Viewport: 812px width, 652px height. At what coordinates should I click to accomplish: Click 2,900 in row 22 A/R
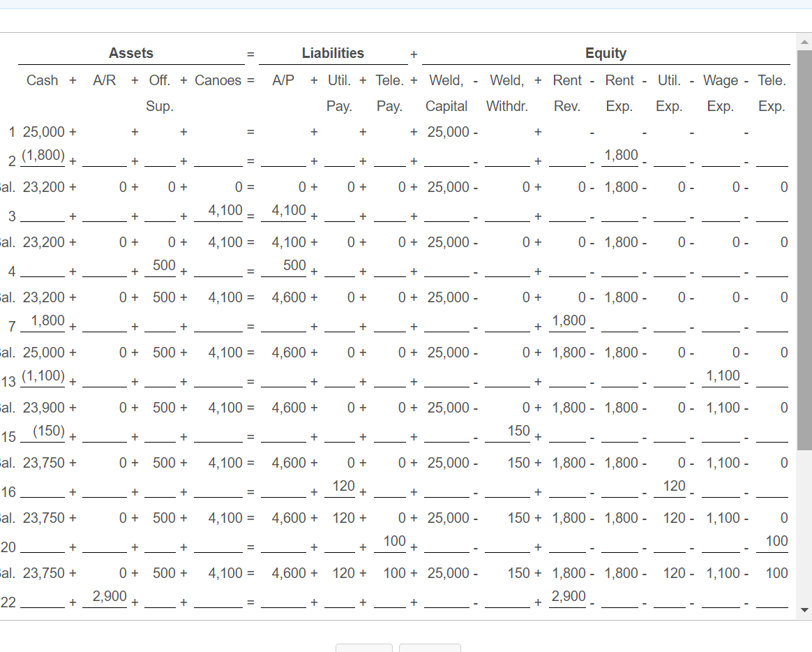[110, 596]
